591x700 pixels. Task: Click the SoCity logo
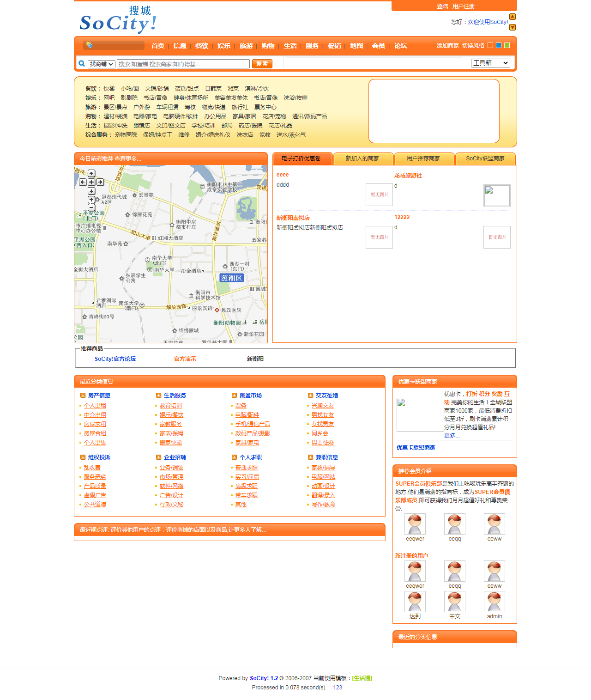[x=118, y=19]
